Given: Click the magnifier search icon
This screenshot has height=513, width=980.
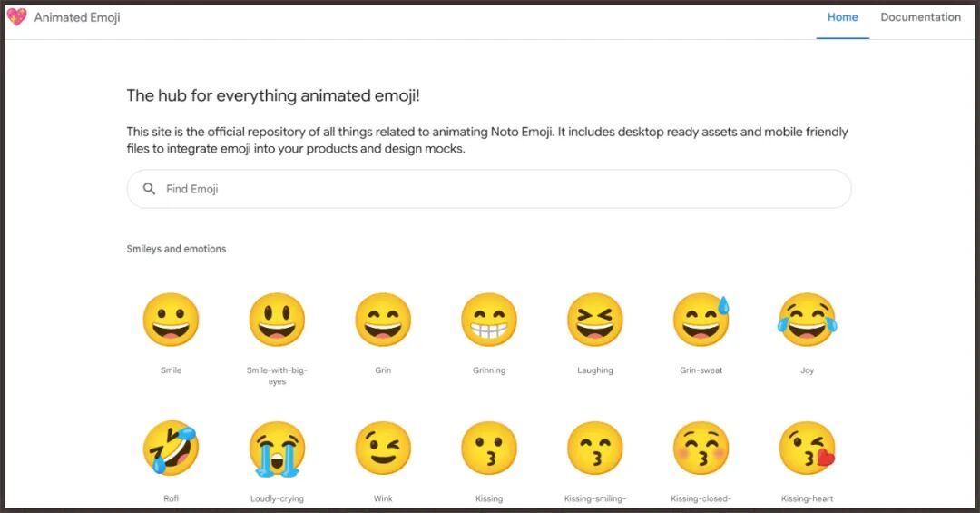Looking at the screenshot, I should pos(149,188).
